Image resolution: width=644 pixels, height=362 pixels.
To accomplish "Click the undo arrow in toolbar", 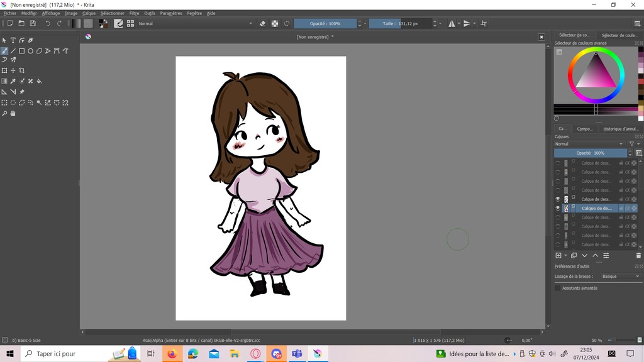I will 48,23.
